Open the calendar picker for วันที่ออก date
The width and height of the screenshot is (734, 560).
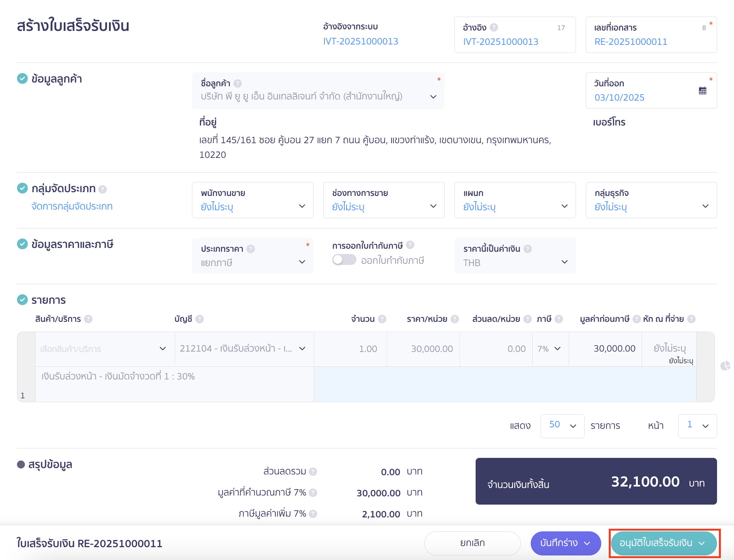[702, 90]
